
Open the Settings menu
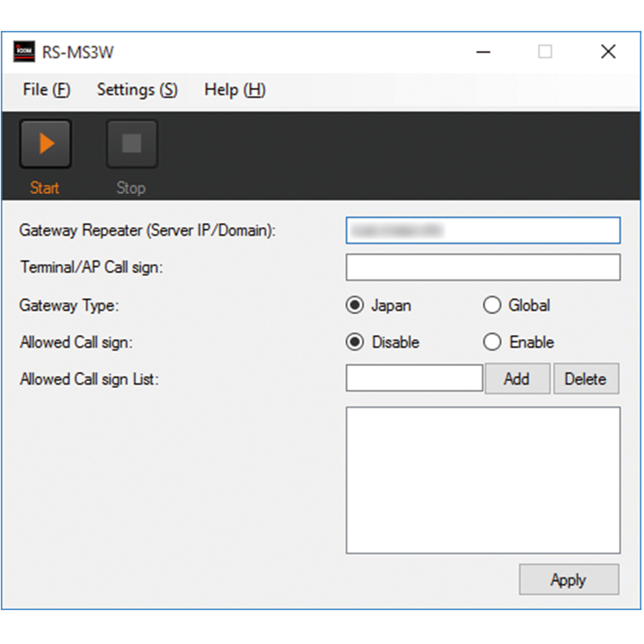click(x=137, y=90)
